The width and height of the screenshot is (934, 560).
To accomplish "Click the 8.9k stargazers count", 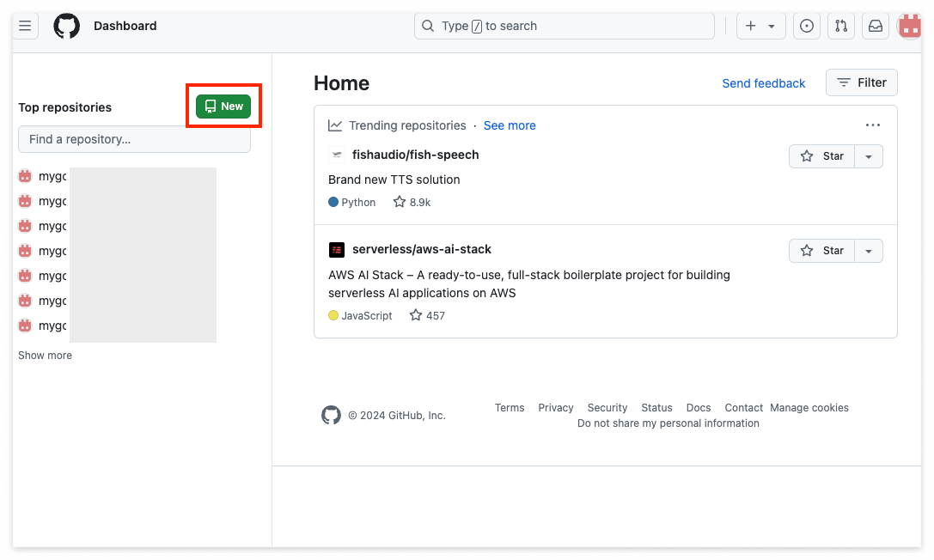I will 412,203.
